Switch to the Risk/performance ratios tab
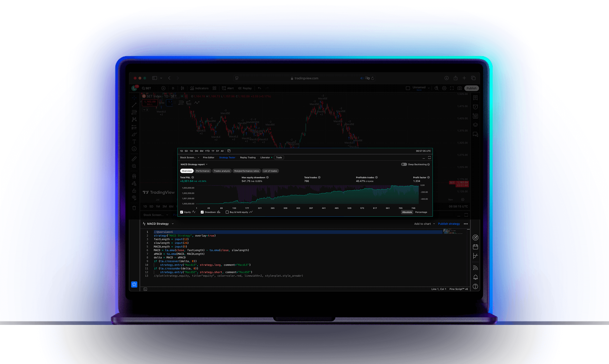 click(x=247, y=170)
